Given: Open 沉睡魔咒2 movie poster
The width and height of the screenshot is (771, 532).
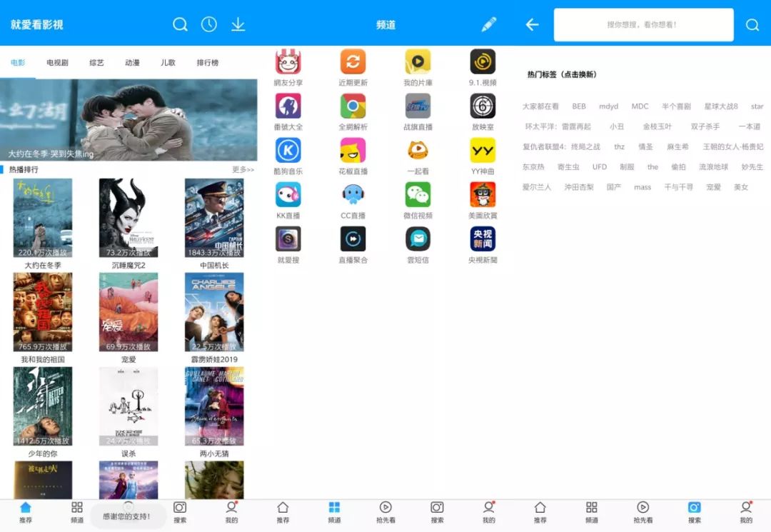Looking at the screenshot, I should click(x=128, y=217).
